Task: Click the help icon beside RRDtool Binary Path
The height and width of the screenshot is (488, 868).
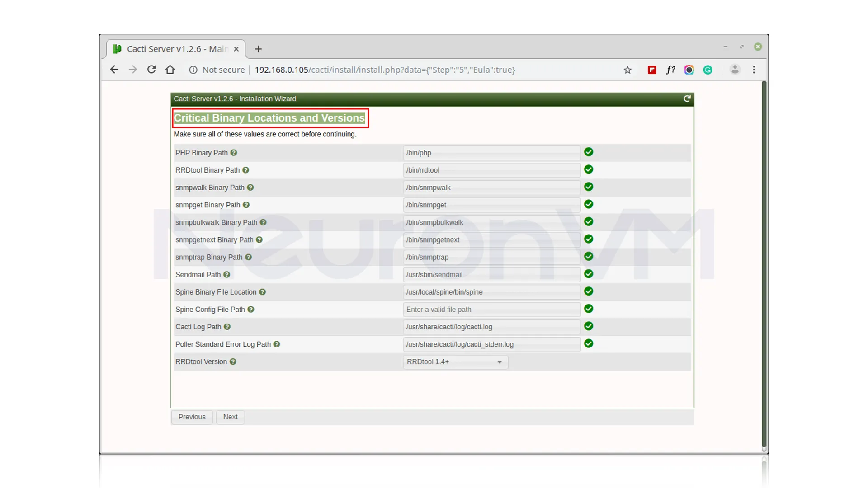Action: (245, 170)
